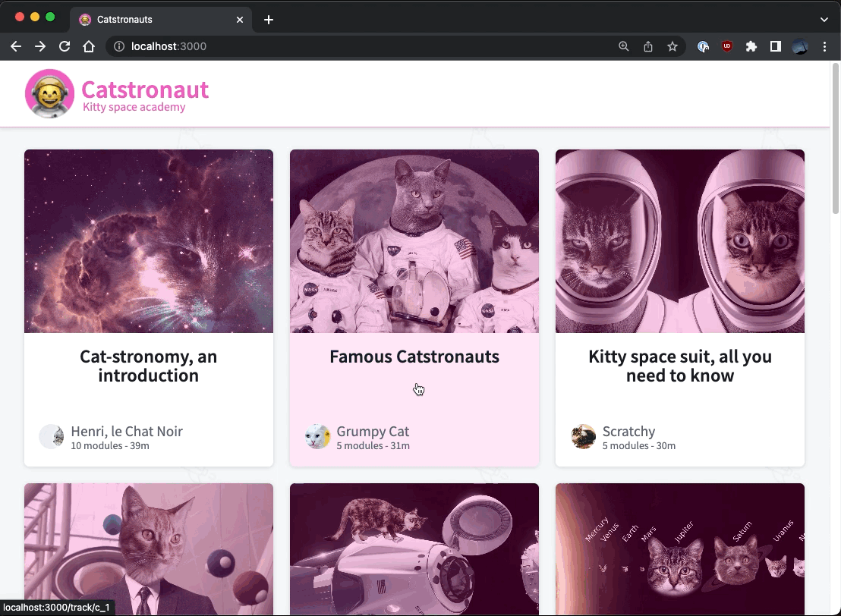Image resolution: width=841 pixels, height=616 pixels.
Task: Minimize window with yellow traffic light button
Action: coord(35,17)
